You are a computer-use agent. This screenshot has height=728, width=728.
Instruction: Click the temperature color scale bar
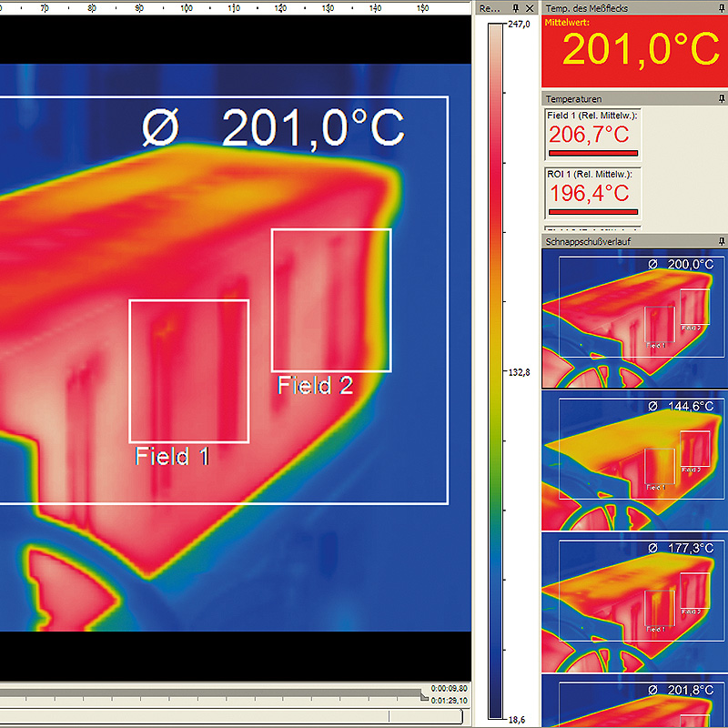[x=495, y=371]
